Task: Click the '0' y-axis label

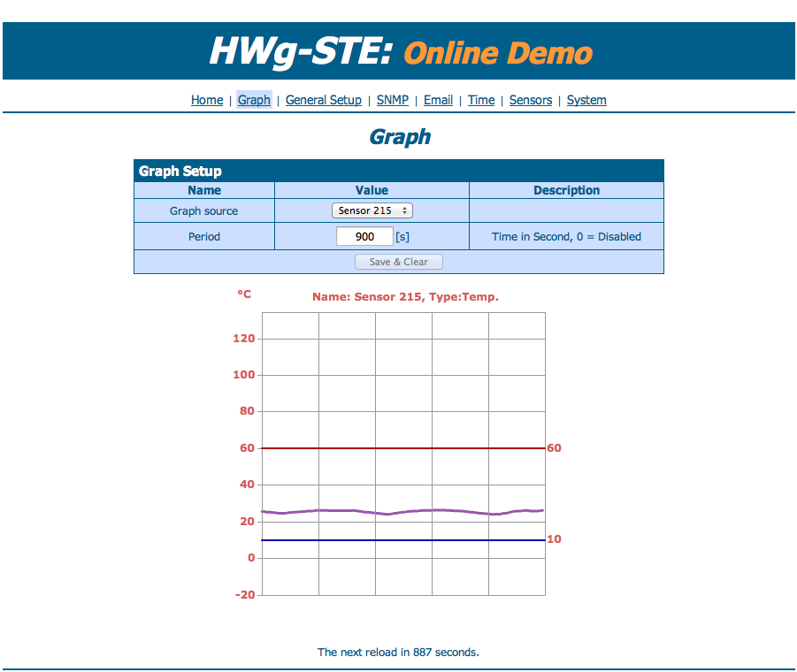Action: [x=251, y=558]
